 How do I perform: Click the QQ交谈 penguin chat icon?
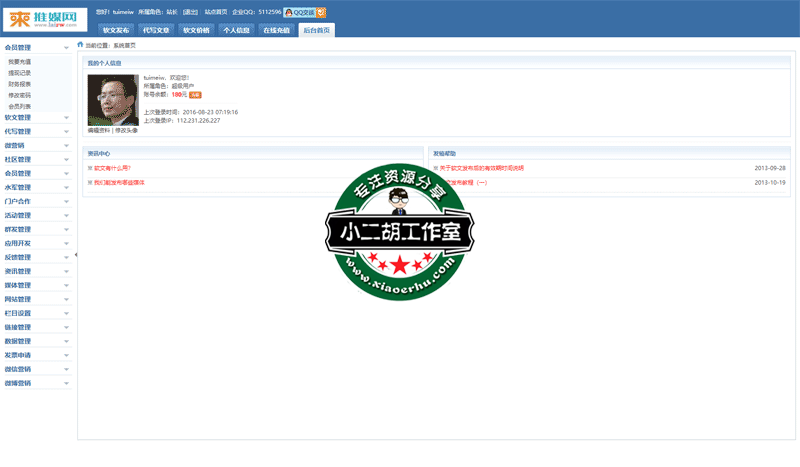tap(289, 12)
